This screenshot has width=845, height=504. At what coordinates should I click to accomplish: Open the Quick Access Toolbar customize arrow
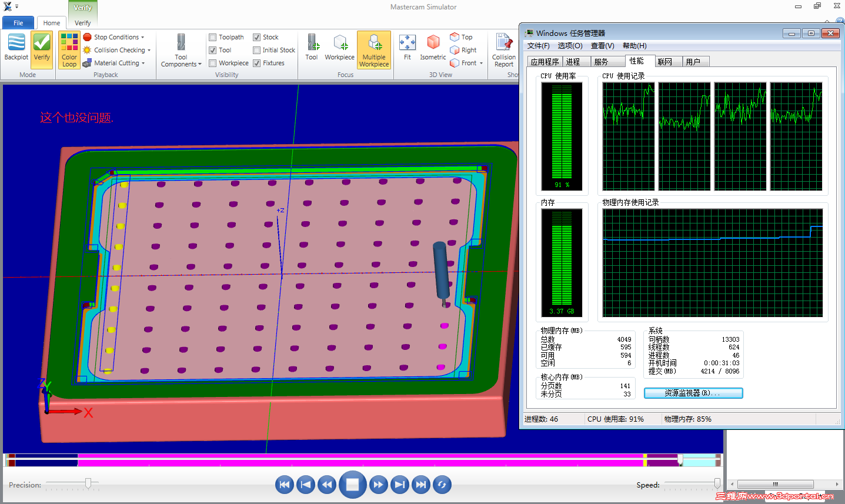pos(16,6)
